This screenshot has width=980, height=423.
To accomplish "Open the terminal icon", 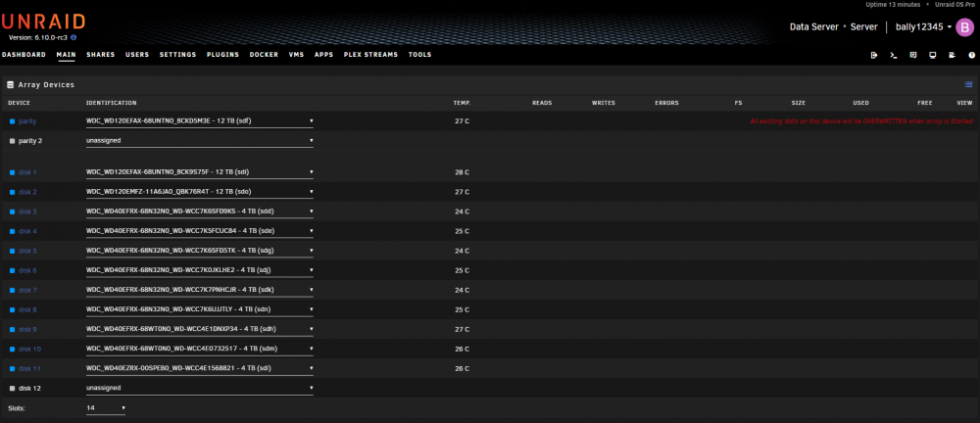I will click(894, 55).
